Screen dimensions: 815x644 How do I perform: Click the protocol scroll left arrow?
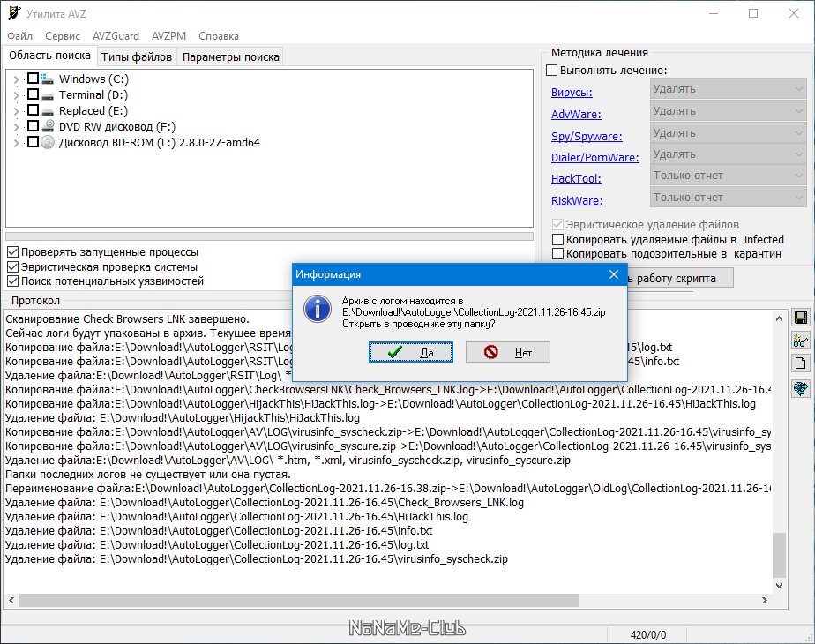point(11,601)
